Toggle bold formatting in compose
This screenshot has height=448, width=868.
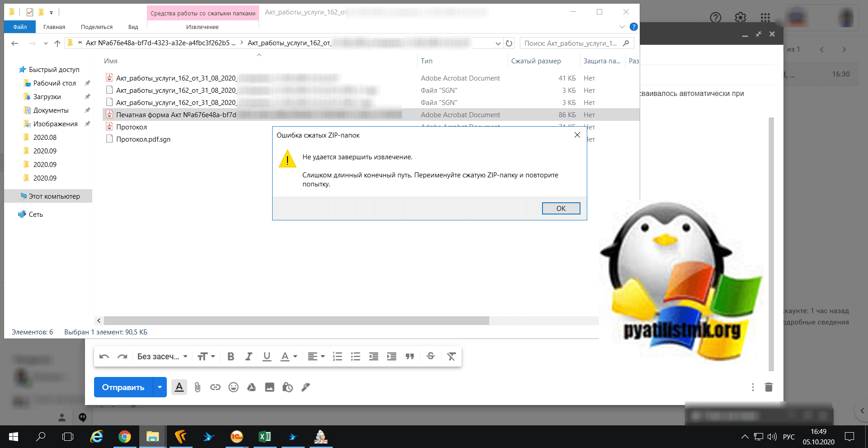[x=231, y=357]
